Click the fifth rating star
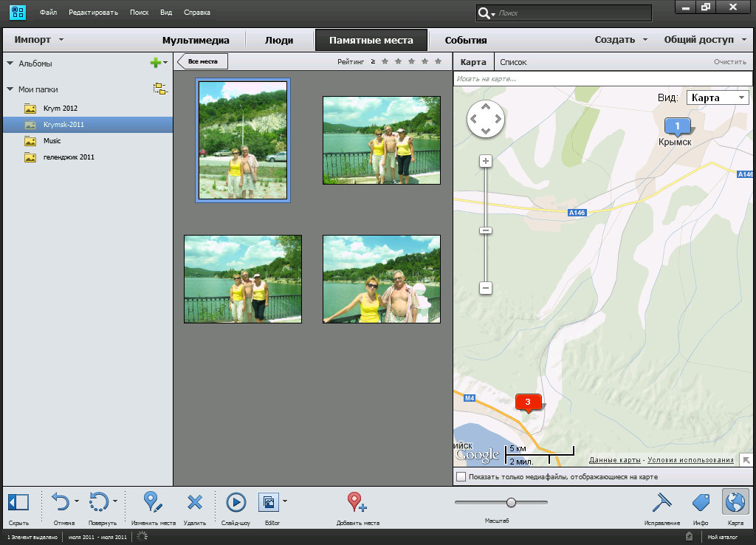756x545 pixels. tap(439, 61)
